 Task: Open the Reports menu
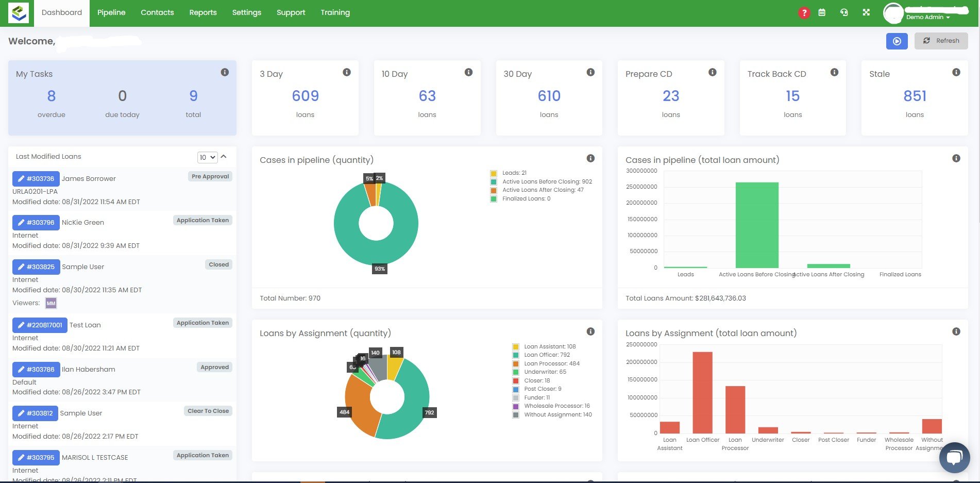click(202, 13)
